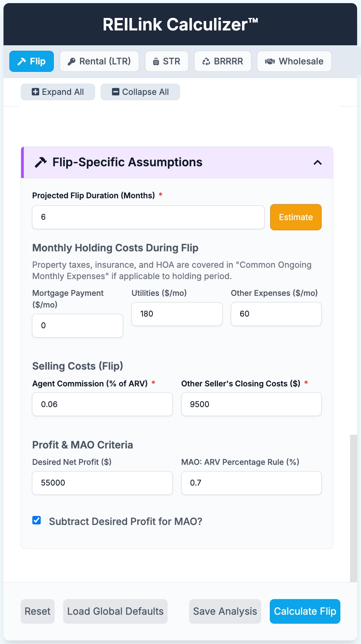Click the plus icon beside Expand All
Image resolution: width=361 pixels, height=644 pixels.
point(35,92)
